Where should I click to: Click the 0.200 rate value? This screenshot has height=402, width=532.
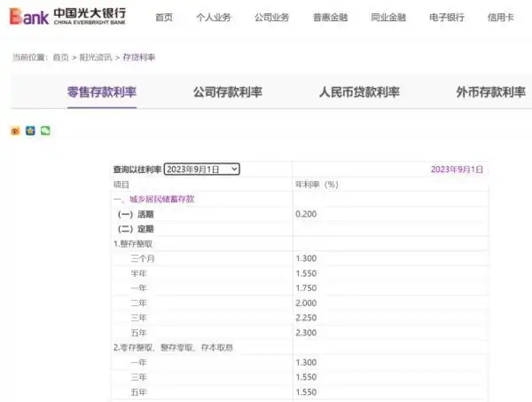tap(306, 214)
